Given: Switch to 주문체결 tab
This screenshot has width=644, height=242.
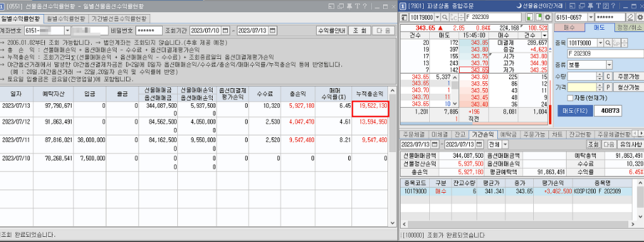Looking at the screenshot, I should [414, 134].
